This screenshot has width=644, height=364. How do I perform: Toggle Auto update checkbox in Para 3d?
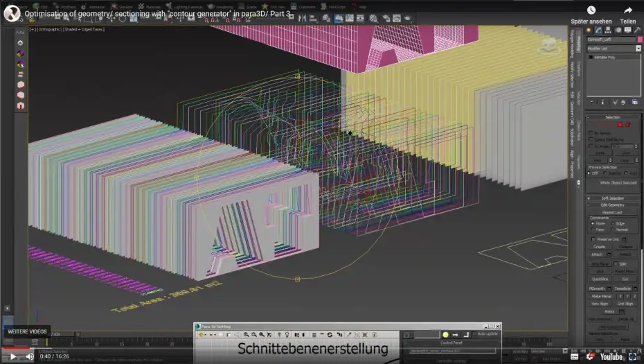(474, 334)
